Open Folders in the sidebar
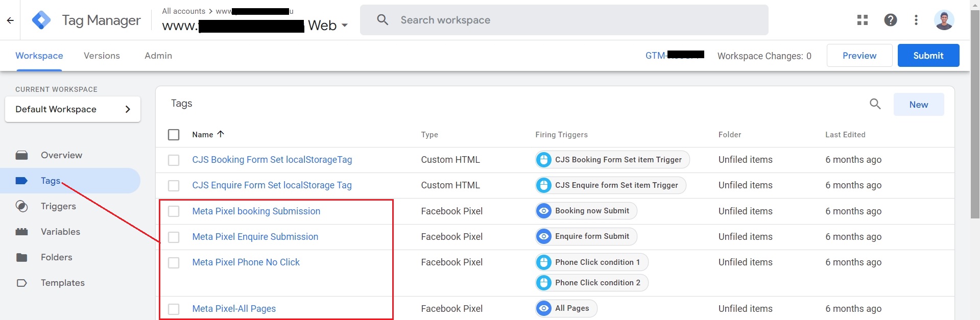The height and width of the screenshot is (320, 980). 56,257
